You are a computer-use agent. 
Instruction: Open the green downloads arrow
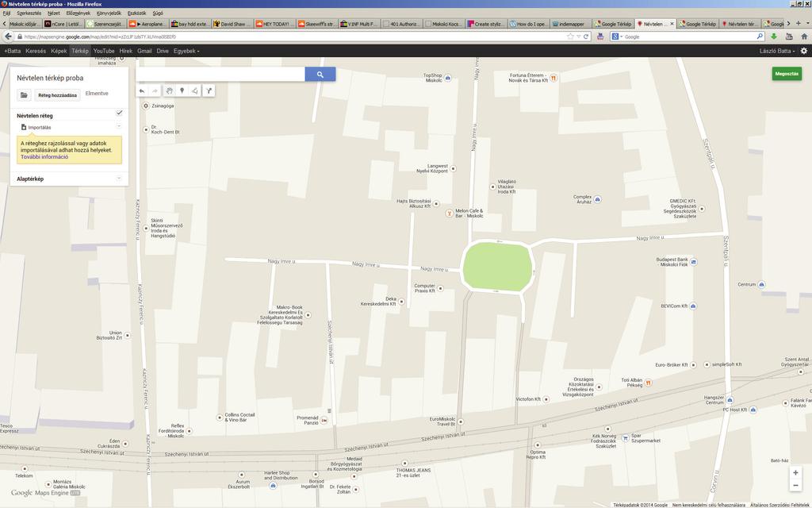[774, 37]
